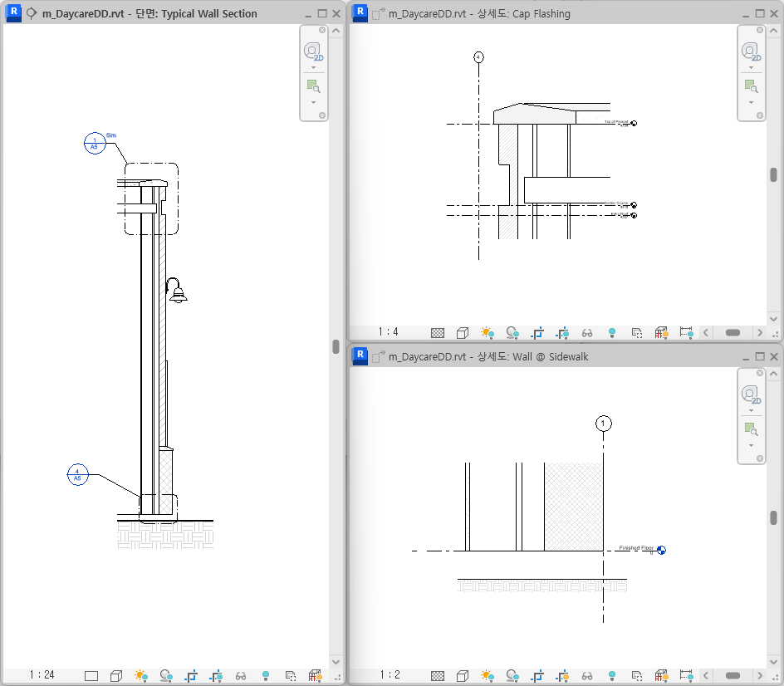Image resolution: width=784 pixels, height=686 pixels.
Task: Toggle Reveal Constraints in Cap Flashing view
Action: pyautogui.click(x=687, y=333)
